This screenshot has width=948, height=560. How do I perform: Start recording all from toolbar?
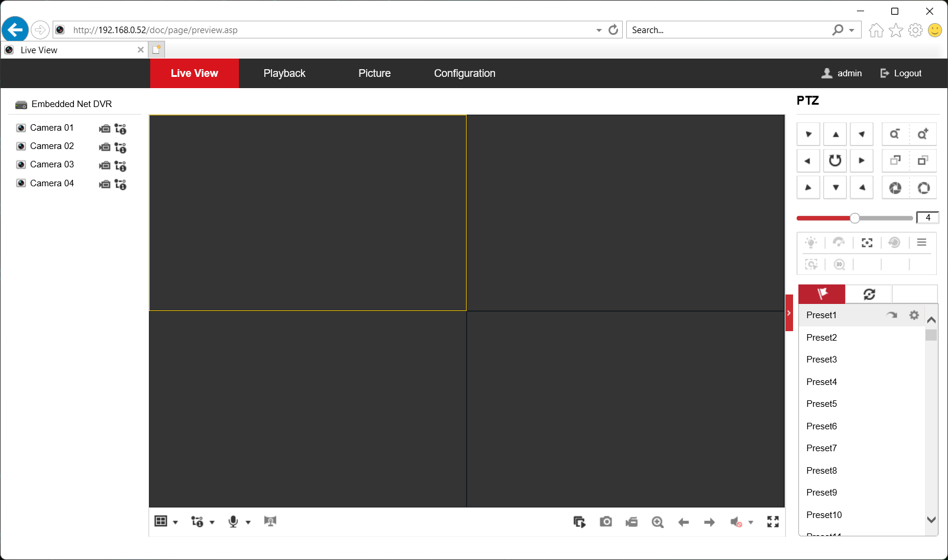click(x=632, y=522)
